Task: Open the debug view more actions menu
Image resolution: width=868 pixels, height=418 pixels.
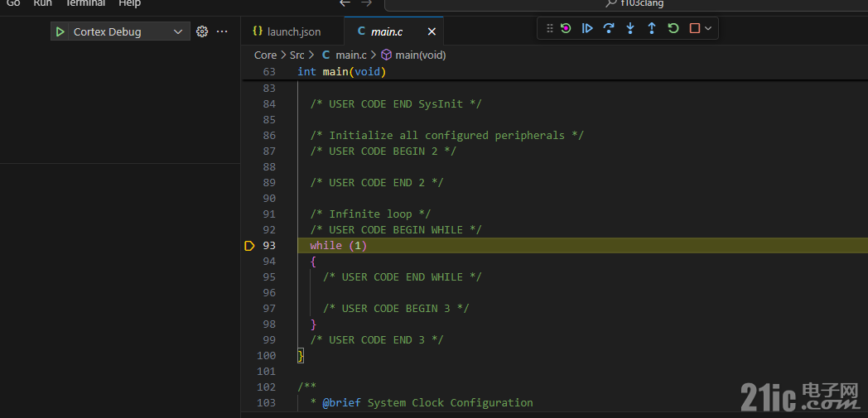Action: [222, 31]
